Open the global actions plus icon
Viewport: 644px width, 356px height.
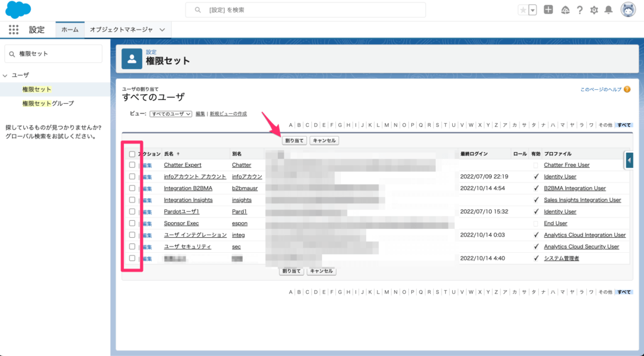pos(548,10)
